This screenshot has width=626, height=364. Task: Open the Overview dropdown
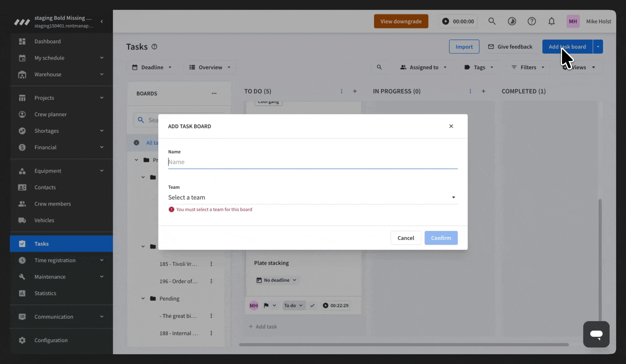[x=210, y=67]
